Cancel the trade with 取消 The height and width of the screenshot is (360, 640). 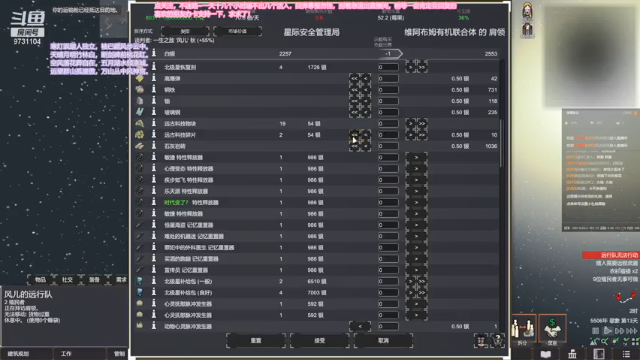(383, 340)
